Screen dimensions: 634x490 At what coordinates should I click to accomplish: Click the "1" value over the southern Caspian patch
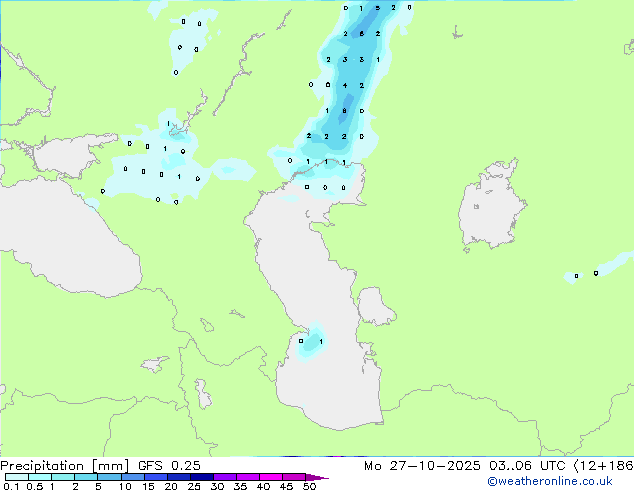point(321,342)
